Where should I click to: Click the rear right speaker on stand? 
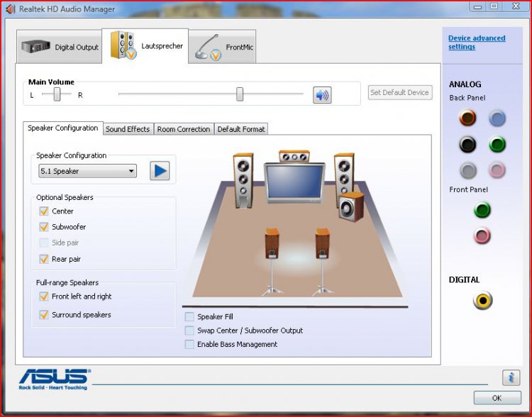[322, 261]
